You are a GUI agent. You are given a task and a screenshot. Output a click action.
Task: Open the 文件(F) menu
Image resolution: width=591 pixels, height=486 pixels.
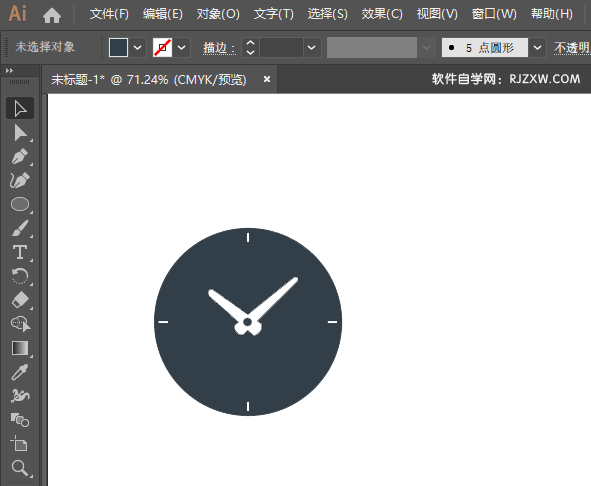(109, 14)
